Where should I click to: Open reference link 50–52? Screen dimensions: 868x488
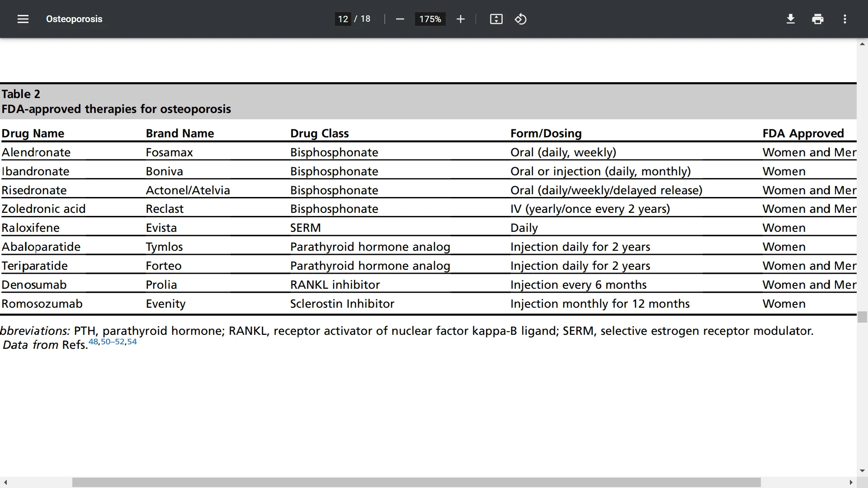click(113, 342)
